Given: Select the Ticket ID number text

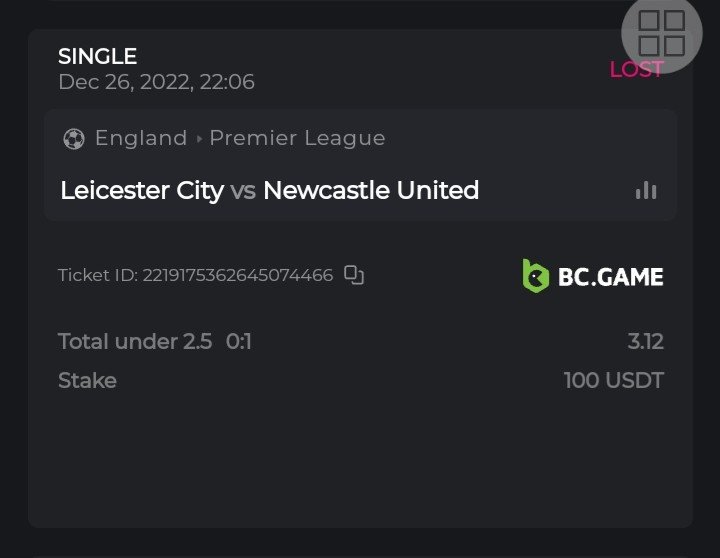Looking at the screenshot, I should click(237, 275).
